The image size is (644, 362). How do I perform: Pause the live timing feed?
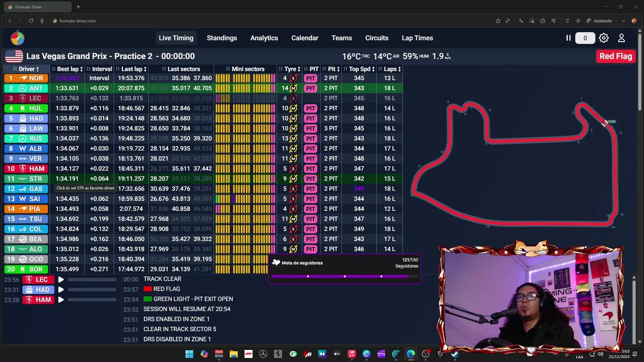[x=569, y=38]
